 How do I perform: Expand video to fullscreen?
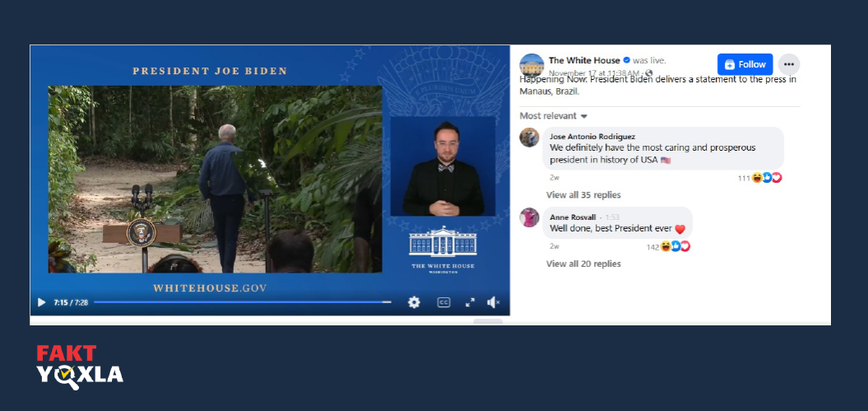[x=470, y=302]
